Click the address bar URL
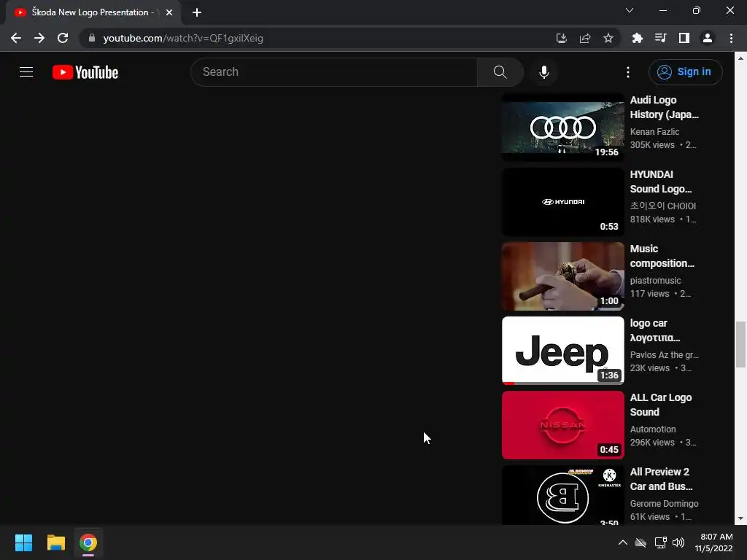The width and height of the screenshot is (747, 560). point(183,38)
